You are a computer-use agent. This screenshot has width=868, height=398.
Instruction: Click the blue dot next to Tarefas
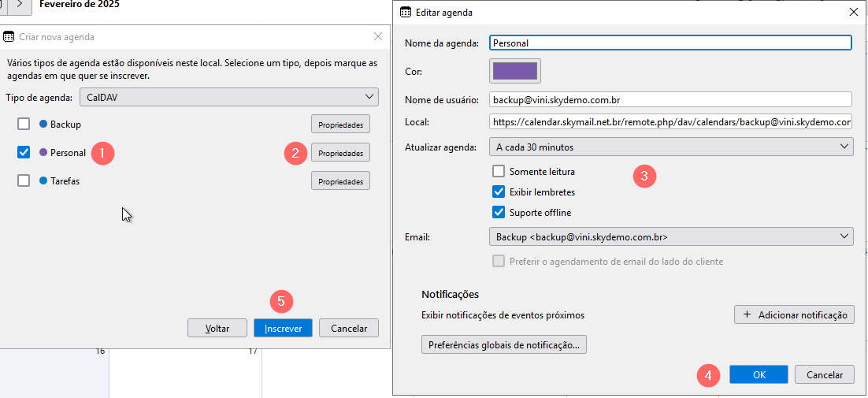tap(43, 181)
